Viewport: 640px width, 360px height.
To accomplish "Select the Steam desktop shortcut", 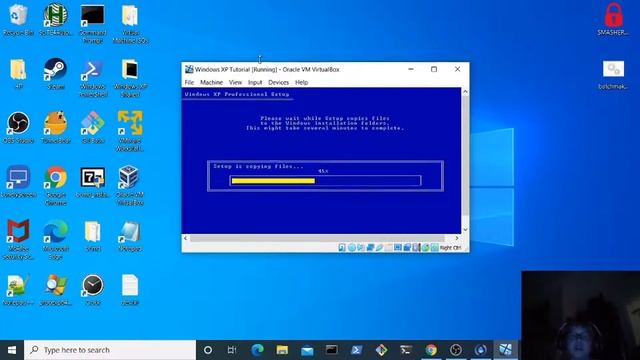I will point(56,74).
